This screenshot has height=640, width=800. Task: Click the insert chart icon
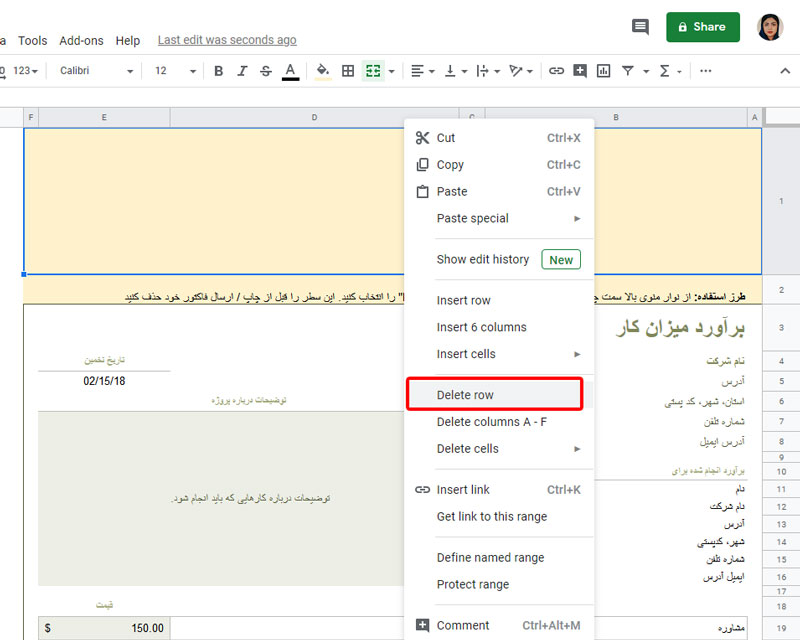coord(604,71)
